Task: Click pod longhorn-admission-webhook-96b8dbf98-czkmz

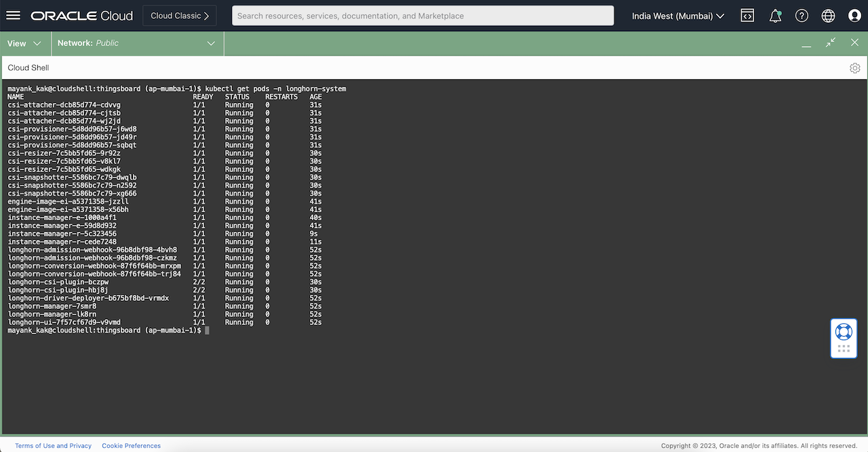Action: click(93, 258)
